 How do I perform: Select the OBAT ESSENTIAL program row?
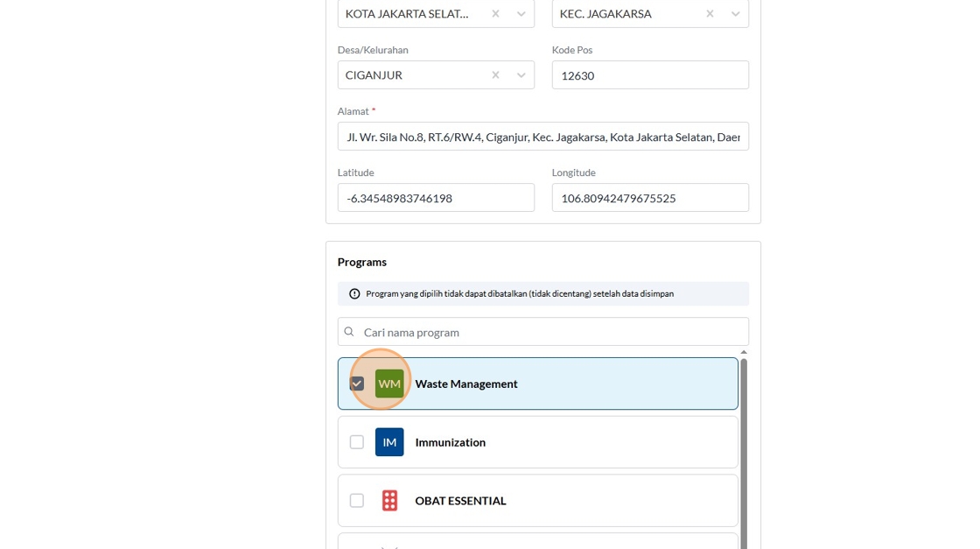pyautogui.click(x=569, y=501)
